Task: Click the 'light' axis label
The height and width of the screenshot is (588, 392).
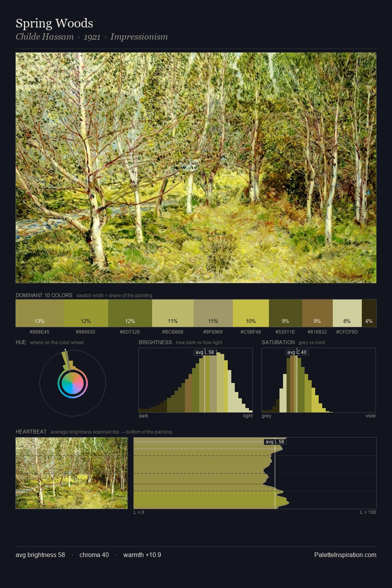Action: point(248,416)
